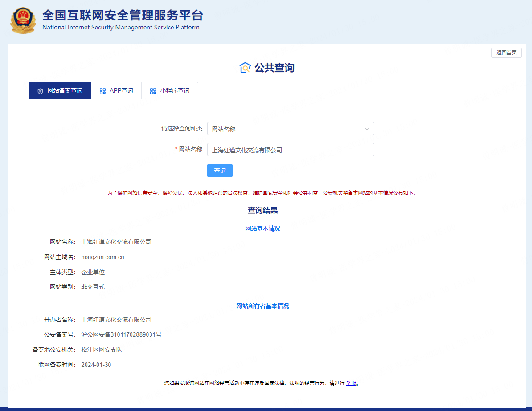
Task: Click the shield icon in 网站备案查询 tab
Action: (x=40, y=91)
